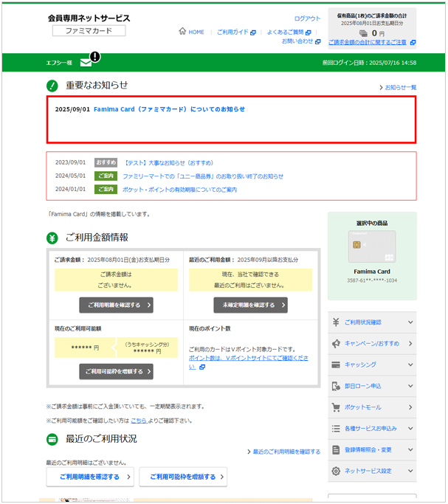Click the list icon beside 各種サービスお申込み
448x504 pixels.
coord(336,429)
